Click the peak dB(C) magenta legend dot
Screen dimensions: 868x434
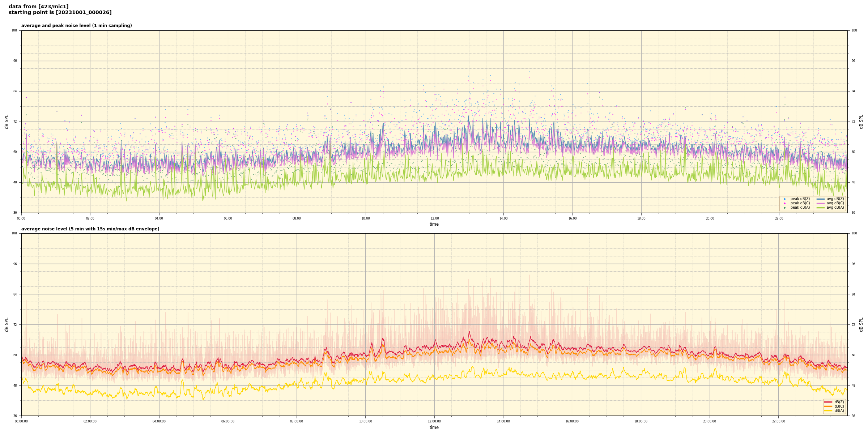point(784,203)
